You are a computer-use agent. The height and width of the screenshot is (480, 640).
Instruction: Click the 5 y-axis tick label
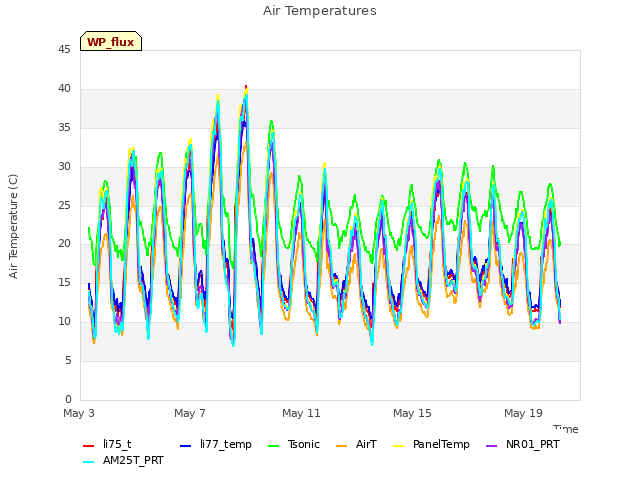click(68, 360)
